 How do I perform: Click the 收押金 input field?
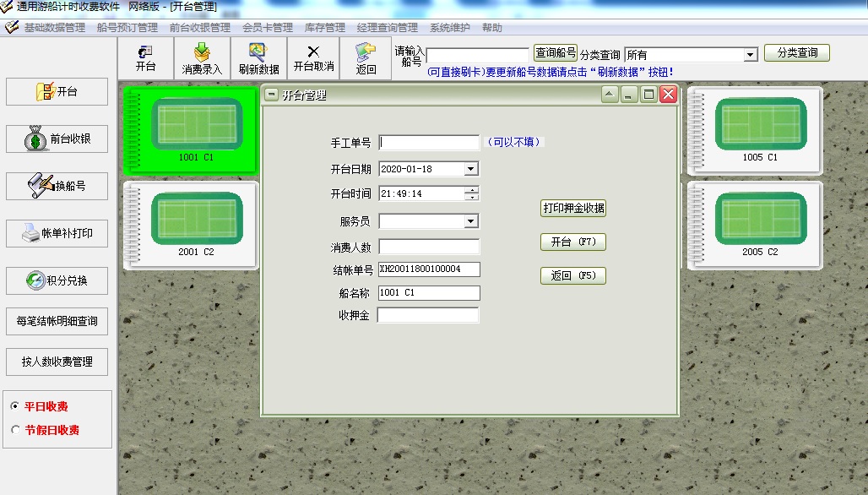[428, 315]
